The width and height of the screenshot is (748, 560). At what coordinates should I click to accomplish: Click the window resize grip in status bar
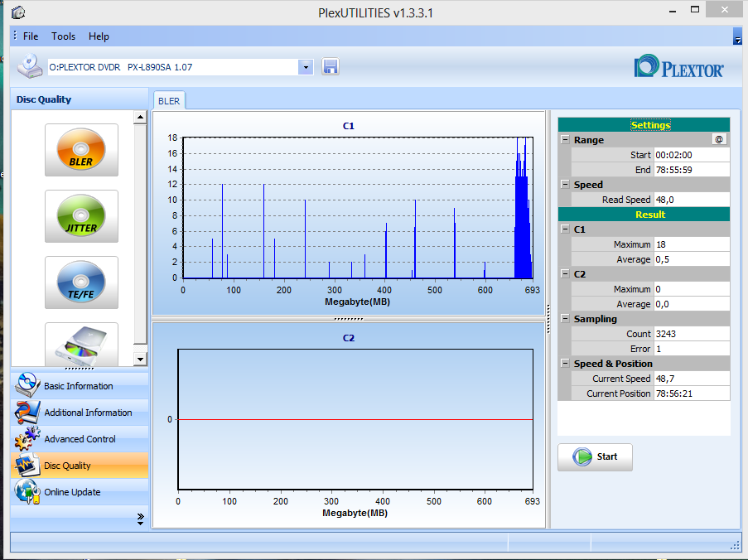click(x=735, y=545)
